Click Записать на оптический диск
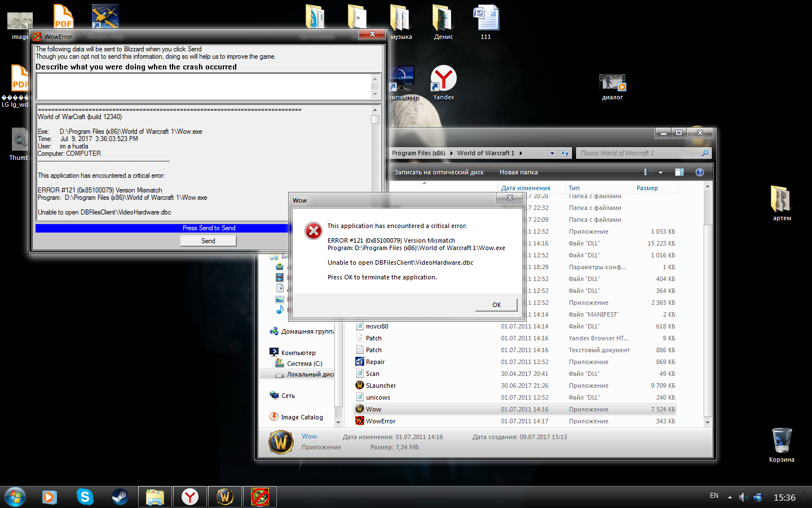 tap(439, 172)
